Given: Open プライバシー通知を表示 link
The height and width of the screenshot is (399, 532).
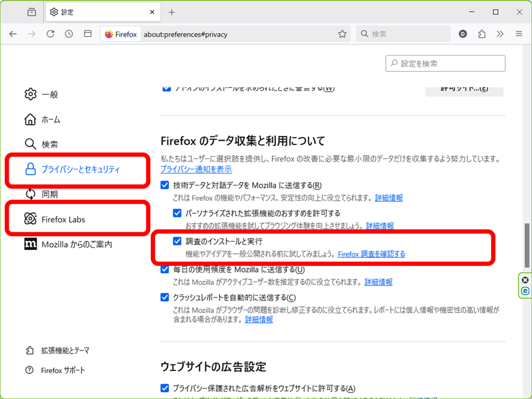Looking at the screenshot, I should [196, 169].
